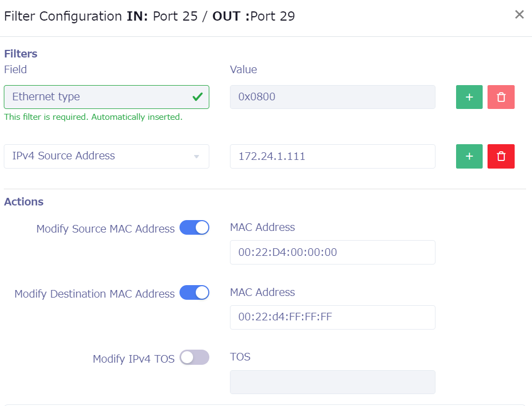The height and width of the screenshot is (406, 532).
Task: Disable Modify Source MAC Address toggle
Action: pos(194,228)
